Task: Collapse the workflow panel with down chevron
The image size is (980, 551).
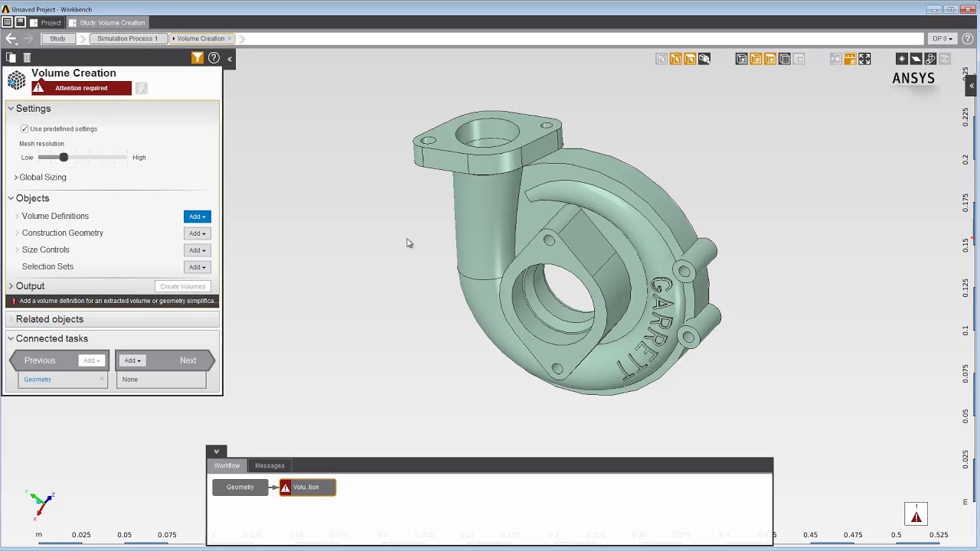Action: pos(217,452)
